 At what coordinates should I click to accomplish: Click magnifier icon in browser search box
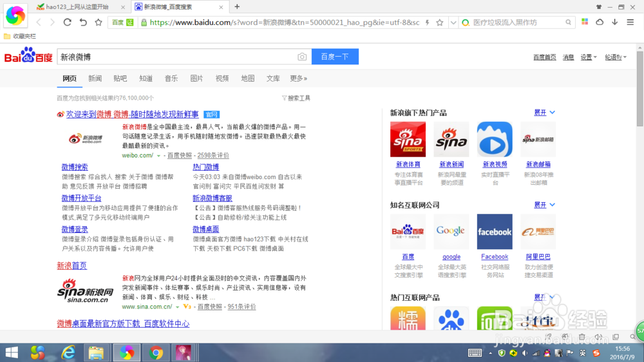coord(568,23)
